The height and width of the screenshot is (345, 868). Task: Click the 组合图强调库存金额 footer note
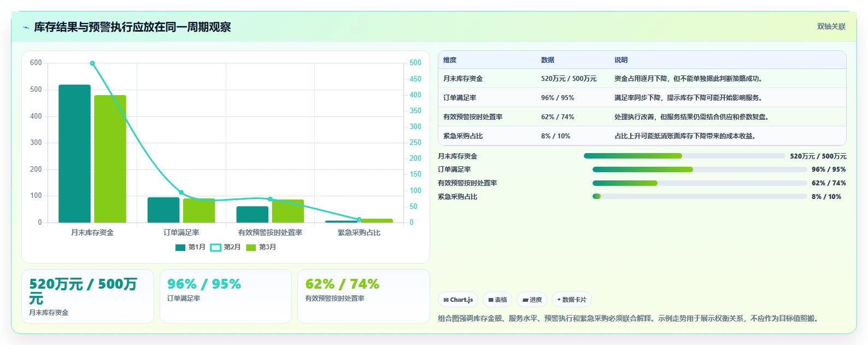pos(630,318)
